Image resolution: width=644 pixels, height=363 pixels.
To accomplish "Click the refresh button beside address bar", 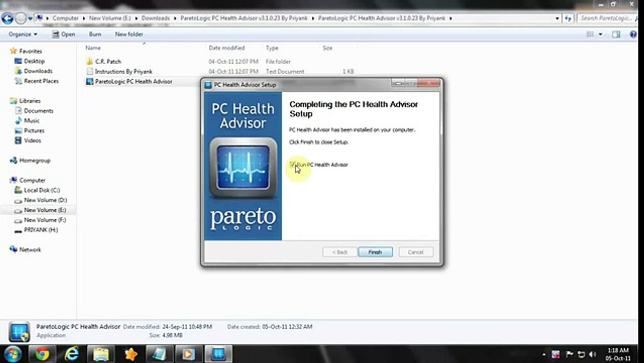I will (x=568, y=18).
